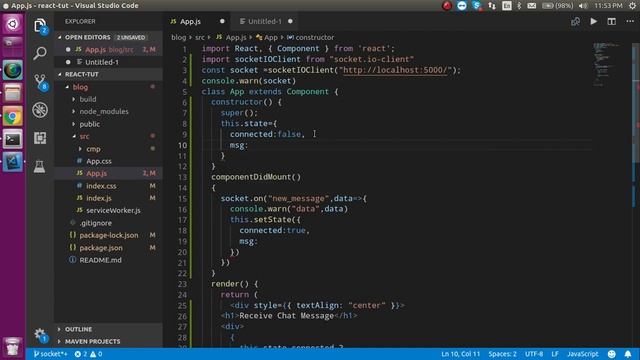The height and width of the screenshot is (360, 640).
Task: Open the Manage gear at bottom of activity bar
Action: [x=40, y=335]
